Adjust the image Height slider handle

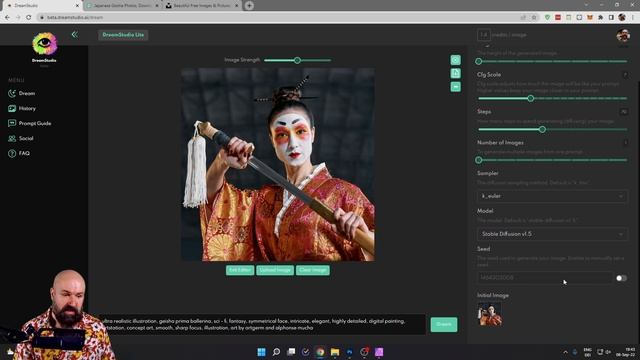(479, 61)
